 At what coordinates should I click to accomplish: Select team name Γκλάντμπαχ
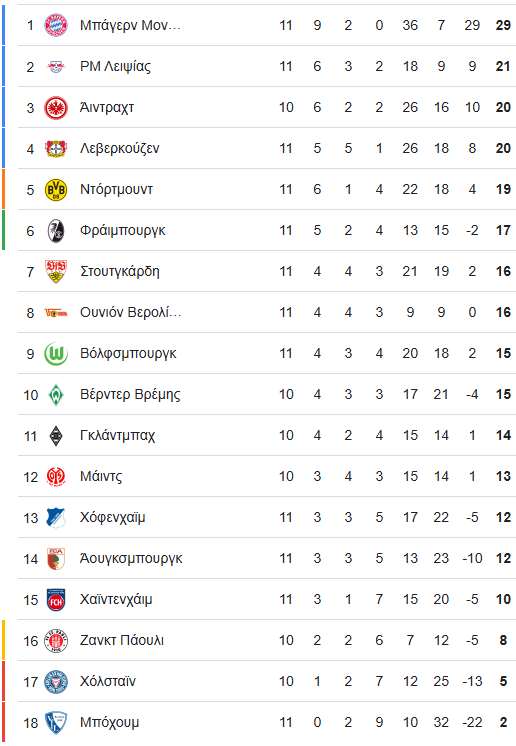coord(117,435)
